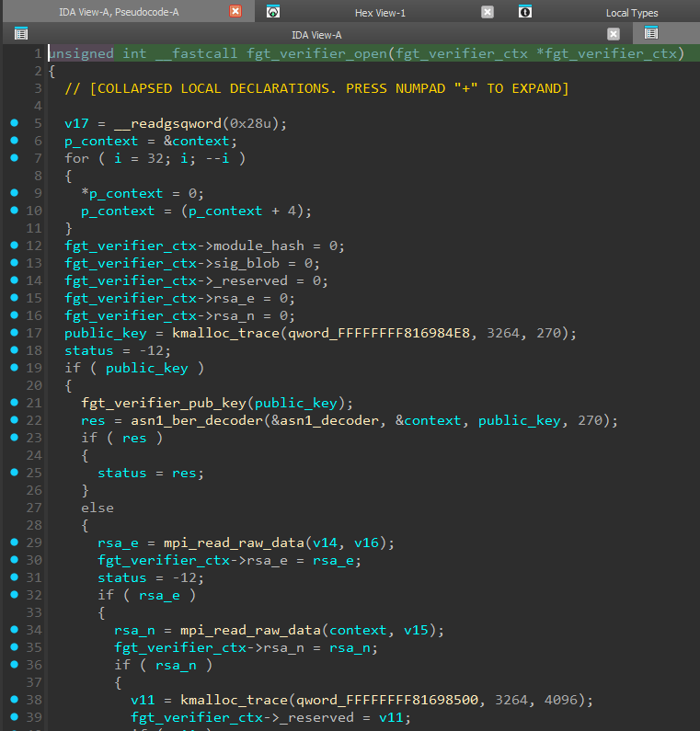
Task: Toggle breakpoint dot on line 17
Action: 14,333
